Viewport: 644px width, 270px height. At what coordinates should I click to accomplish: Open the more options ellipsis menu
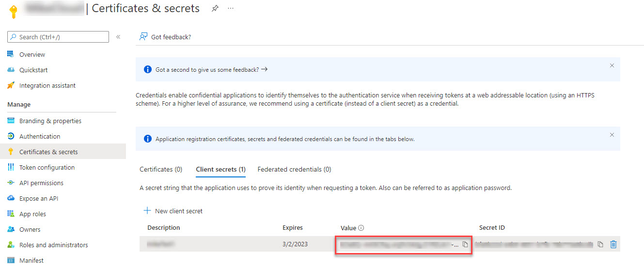click(231, 9)
